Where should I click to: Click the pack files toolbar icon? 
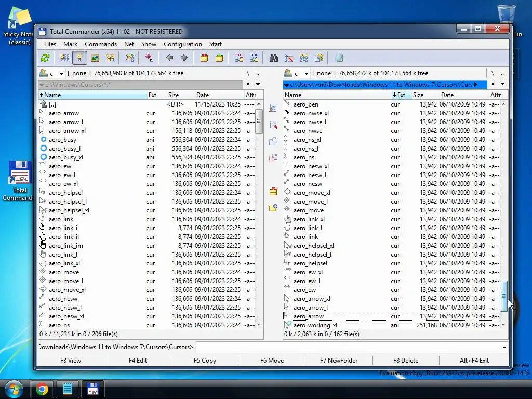204,58
